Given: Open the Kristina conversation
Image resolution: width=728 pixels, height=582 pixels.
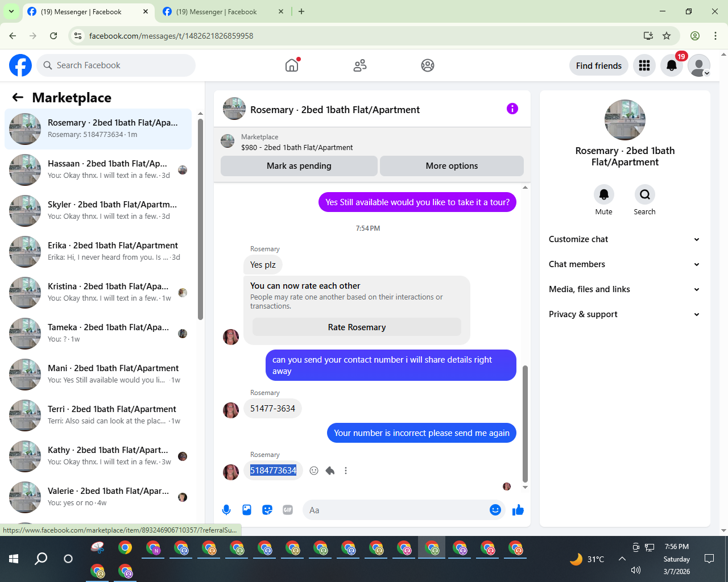Looking at the screenshot, I should pyautogui.click(x=98, y=293).
